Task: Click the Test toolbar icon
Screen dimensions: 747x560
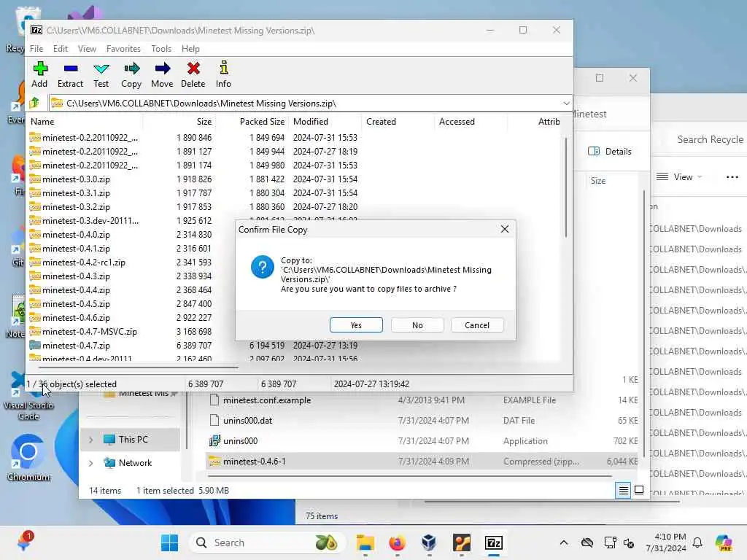Action: click(x=101, y=74)
